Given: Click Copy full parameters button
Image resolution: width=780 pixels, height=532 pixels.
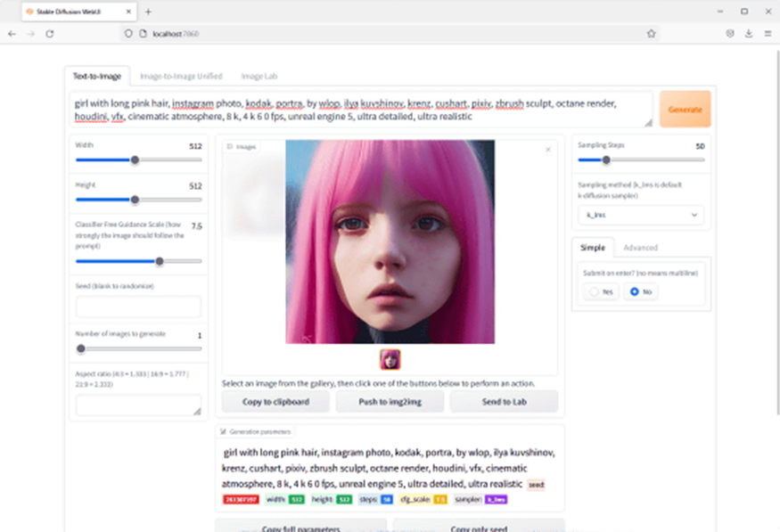Looking at the screenshot, I should (301, 526).
